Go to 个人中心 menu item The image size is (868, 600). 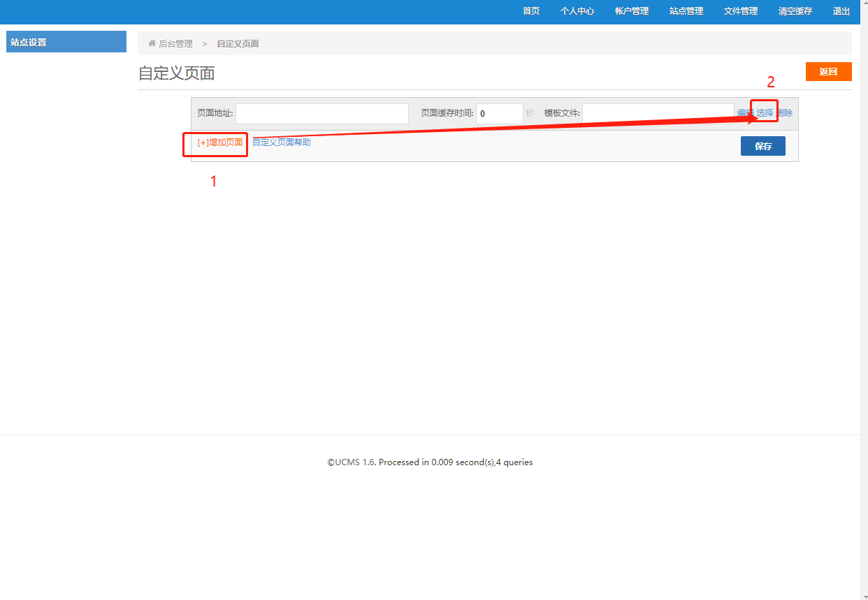pyautogui.click(x=577, y=11)
